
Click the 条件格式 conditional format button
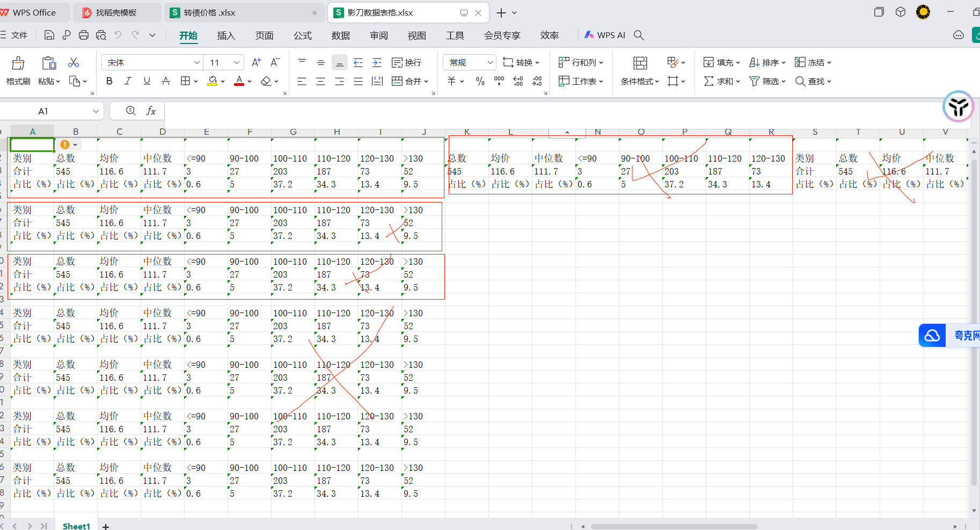[640, 72]
